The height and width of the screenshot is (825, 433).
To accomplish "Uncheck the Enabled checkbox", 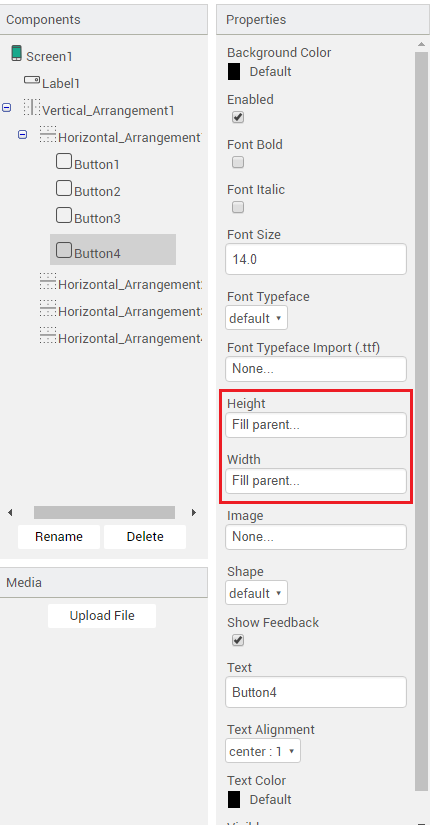I will [x=238, y=117].
